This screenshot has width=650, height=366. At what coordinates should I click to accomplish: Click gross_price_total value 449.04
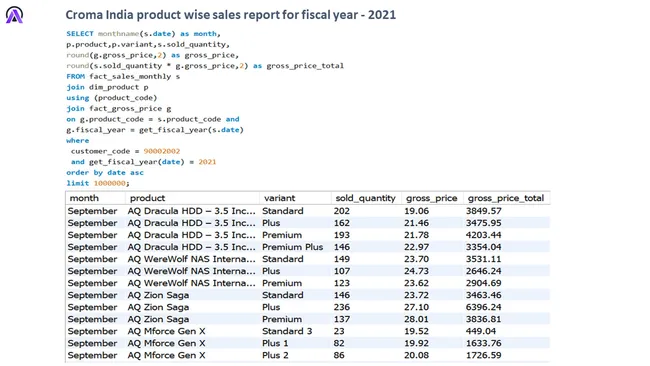click(x=480, y=331)
